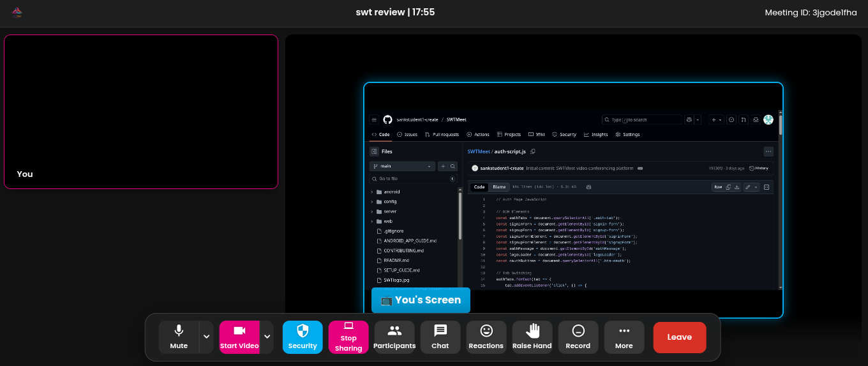Leave the meeting
The height and width of the screenshot is (366, 868).
[x=679, y=337]
